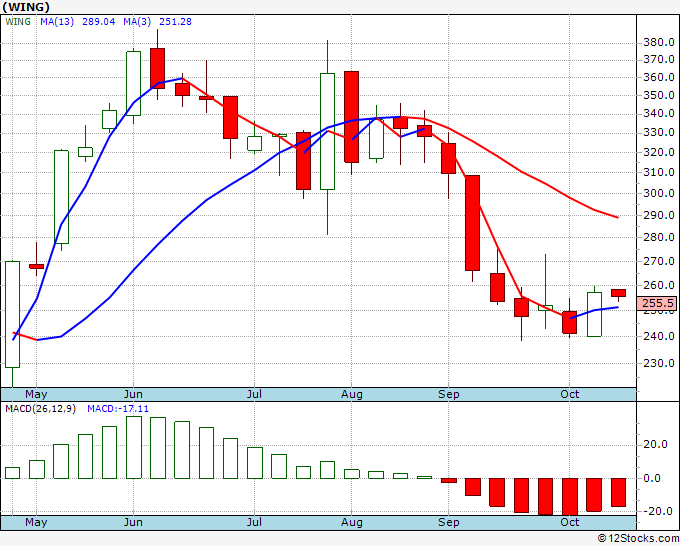Click the 290.0 price axis label
Screen dimensions: 680x546
tap(659, 215)
